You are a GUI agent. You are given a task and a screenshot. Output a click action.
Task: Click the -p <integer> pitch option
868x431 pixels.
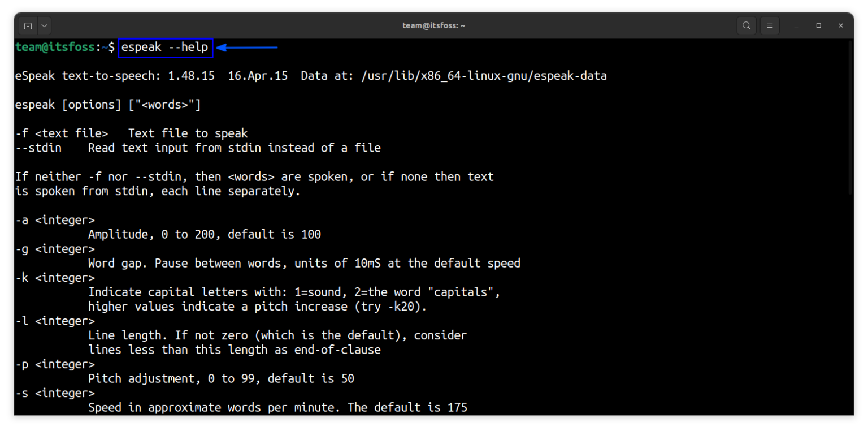coord(55,364)
